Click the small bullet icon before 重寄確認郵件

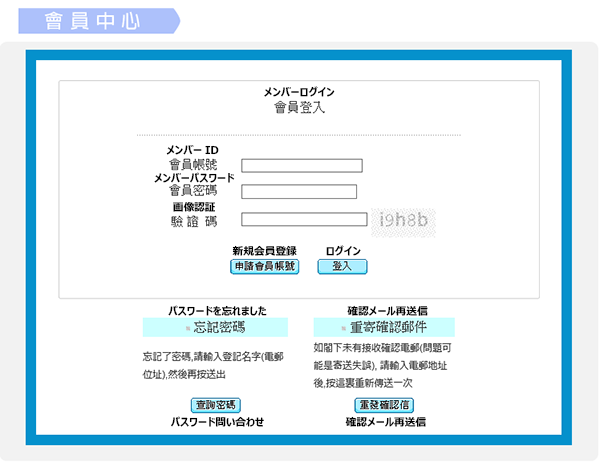coord(343,328)
